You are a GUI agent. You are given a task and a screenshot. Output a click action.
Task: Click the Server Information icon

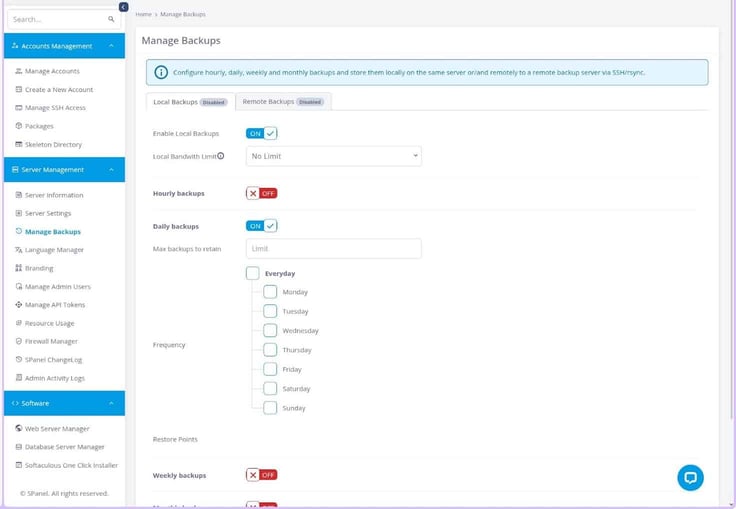point(19,195)
